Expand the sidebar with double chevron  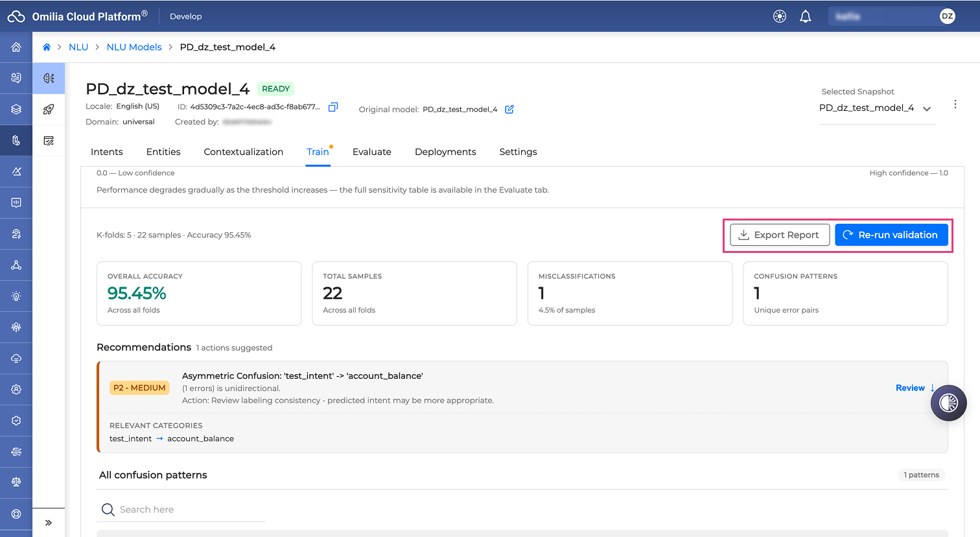[49, 523]
